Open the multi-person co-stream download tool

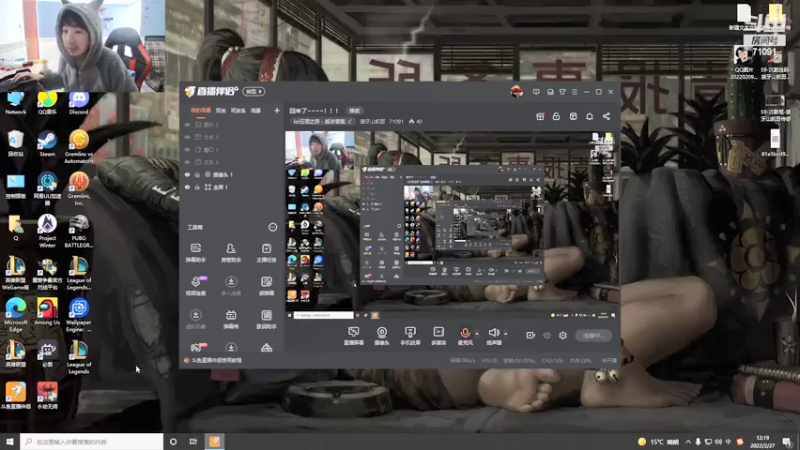[231, 286]
